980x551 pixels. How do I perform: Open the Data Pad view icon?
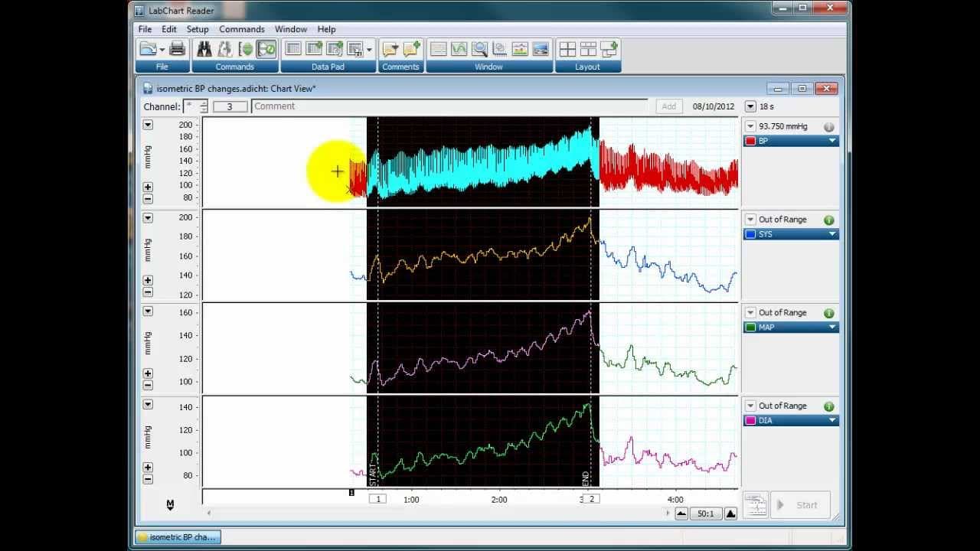click(293, 49)
